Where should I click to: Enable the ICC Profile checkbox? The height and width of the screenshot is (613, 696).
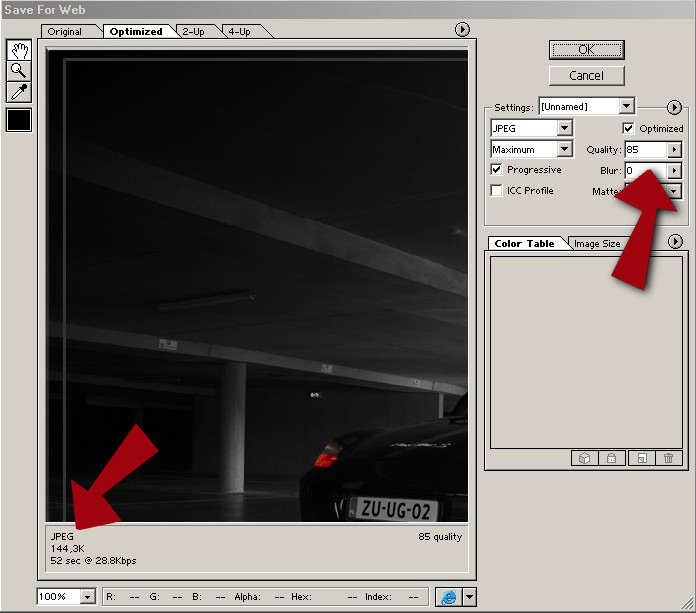[497, 191]
